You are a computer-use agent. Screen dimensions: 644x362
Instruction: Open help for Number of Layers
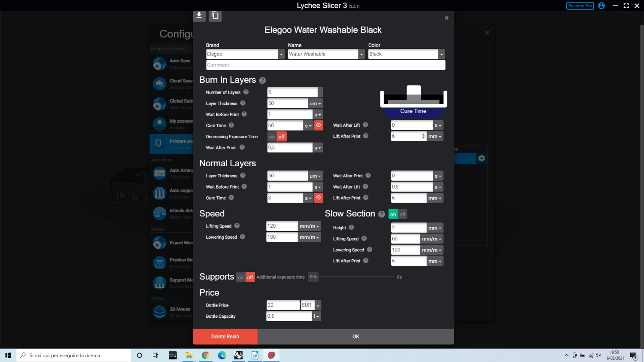(x=246, y=92)
